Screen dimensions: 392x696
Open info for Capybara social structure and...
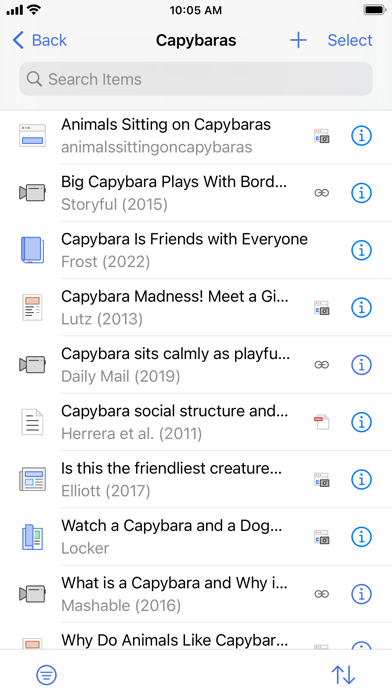pyautogui.click(x=361, y=422)
